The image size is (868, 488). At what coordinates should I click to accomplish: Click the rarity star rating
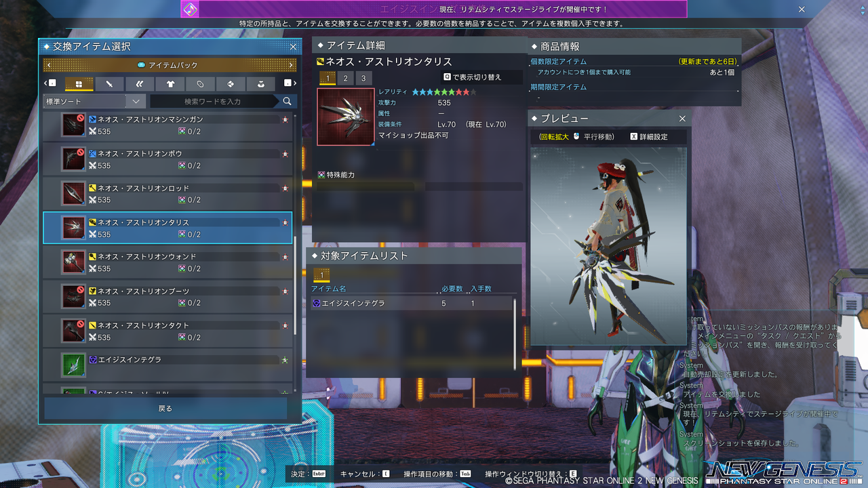coord(444,91)
